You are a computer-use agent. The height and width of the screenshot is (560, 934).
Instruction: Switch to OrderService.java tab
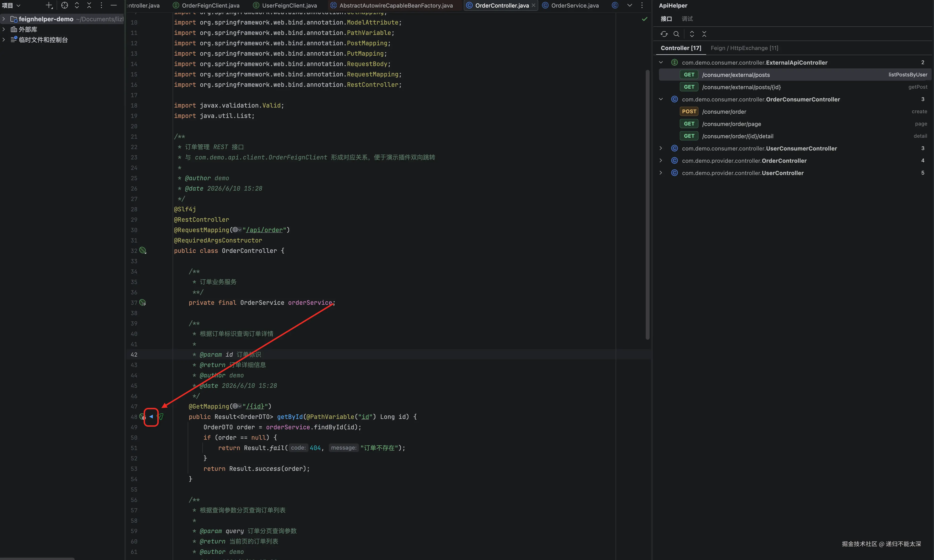(x=571, y=5)
